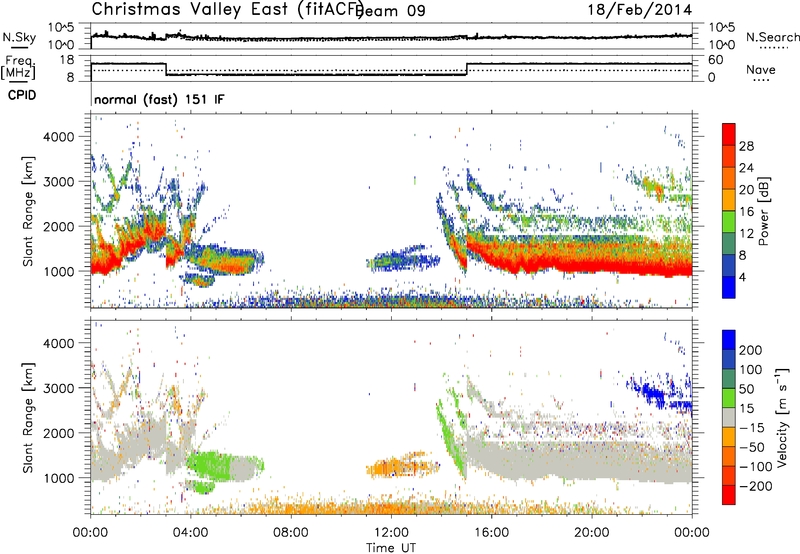Click the 'Nave' legend label
The image size is (800, 554).
click(x=761, y=70)
